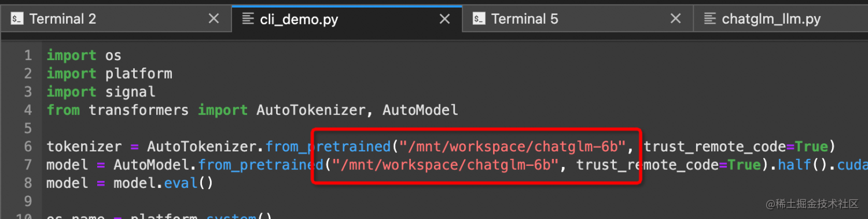This screenshot has height=219, width=868.
Task: Click 'from_pretrained' on the tokenizer line
Action: (328, 147)
